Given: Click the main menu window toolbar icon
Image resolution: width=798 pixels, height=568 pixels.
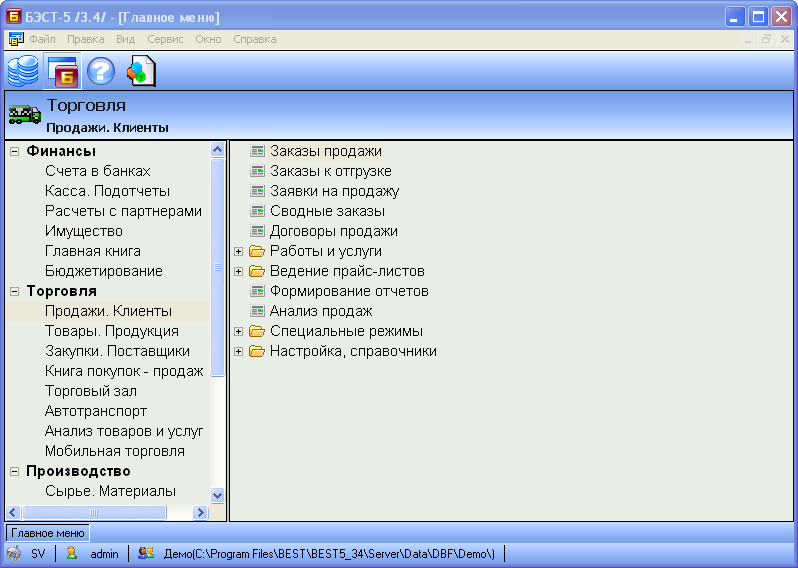Looking at the screenshot, I should pos(62,71).
